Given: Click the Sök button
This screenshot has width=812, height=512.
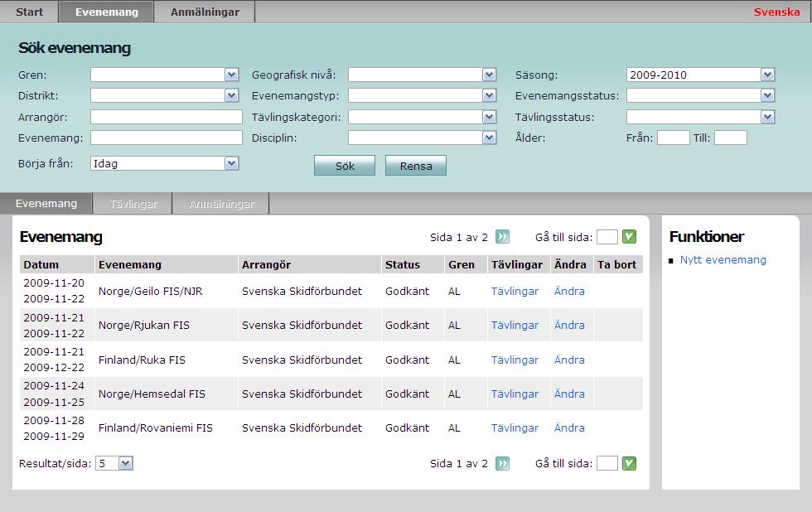Looking at the screenshot, I should (345, 166).
